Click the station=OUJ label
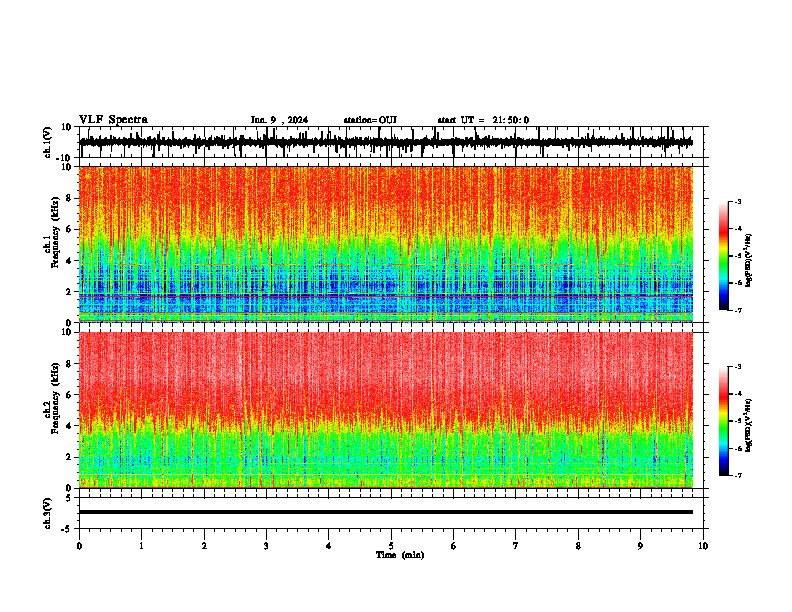Screen dimensions: 792x612 370,120
